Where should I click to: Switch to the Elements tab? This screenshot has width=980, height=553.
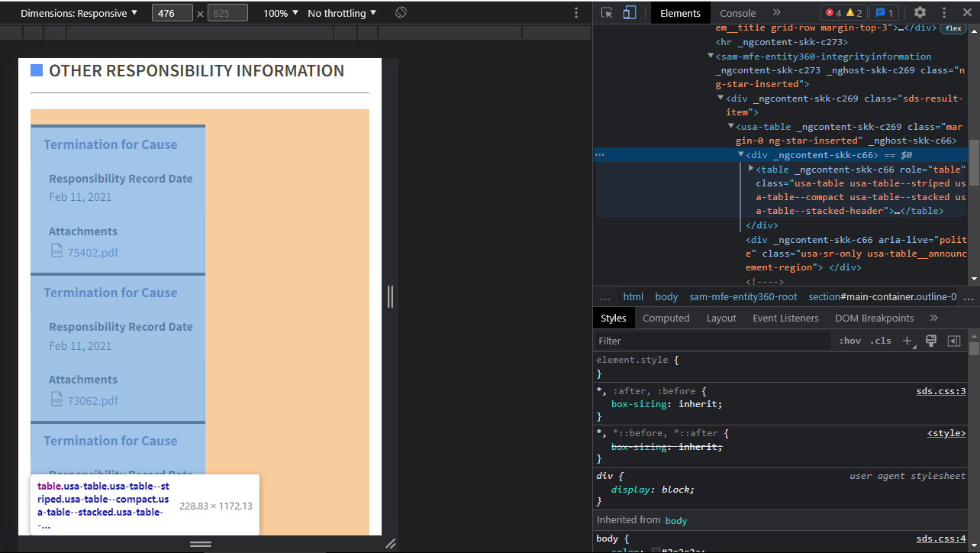pos(680,13)
